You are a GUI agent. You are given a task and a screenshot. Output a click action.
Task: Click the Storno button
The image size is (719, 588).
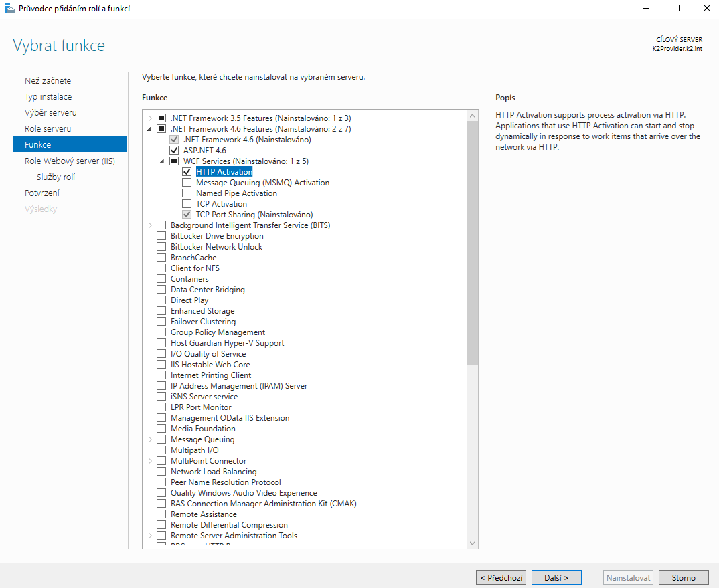pyautogui.click(x=684, y=577)
